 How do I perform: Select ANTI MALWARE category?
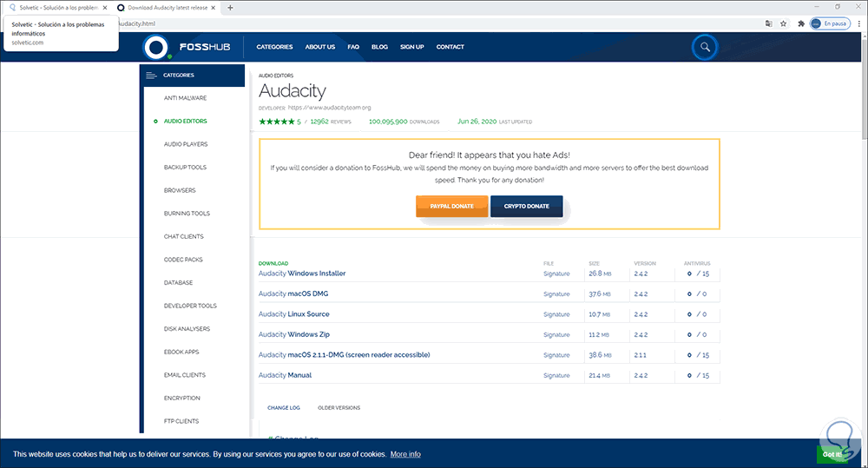185,98
